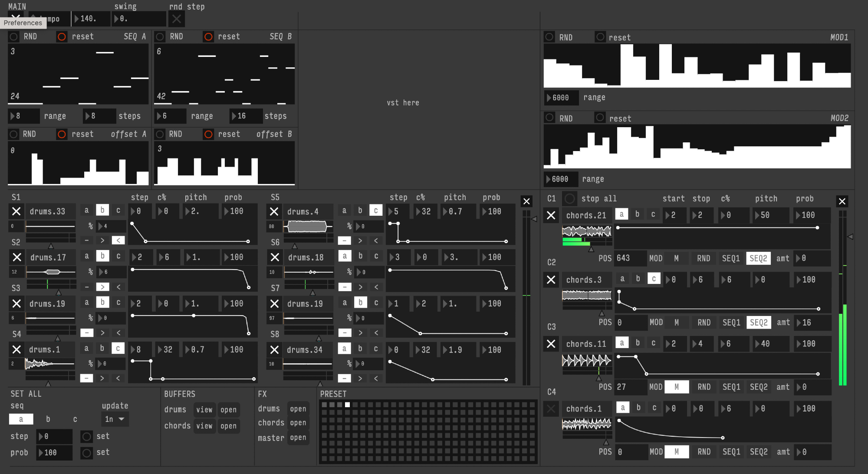This screenshot has width=868, height=474.
Task: Select seq b in the SET ALL section
Action: click(x=48, y=419)
